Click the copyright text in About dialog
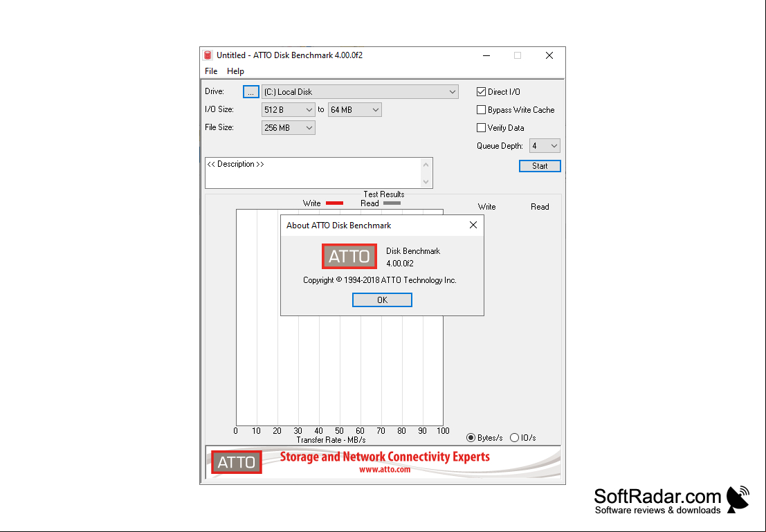The height and width of the screenshot is (532, 766). tap(380, 280)
